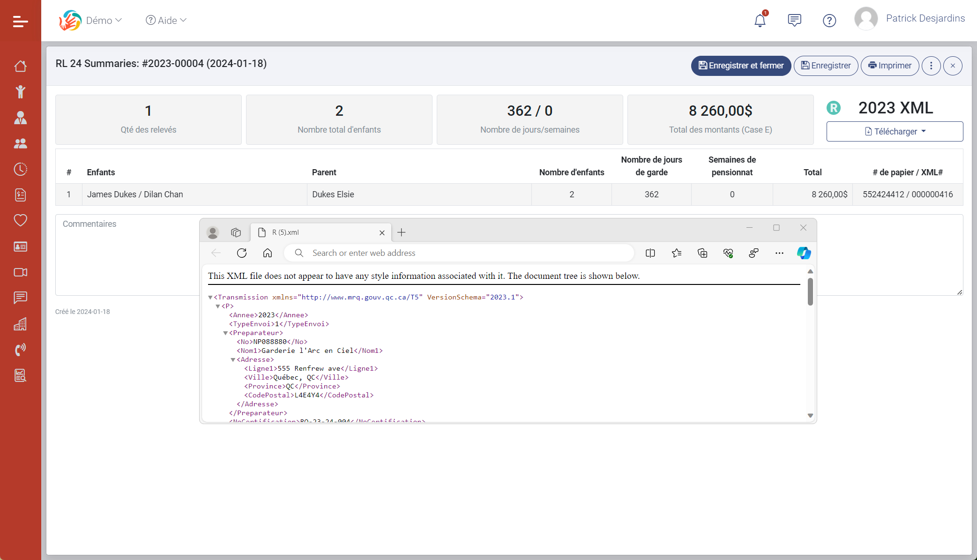Open the chat messages icon in header
Image resolution: width=977 pixels, height=560 pixels.
tap(794, 20)
